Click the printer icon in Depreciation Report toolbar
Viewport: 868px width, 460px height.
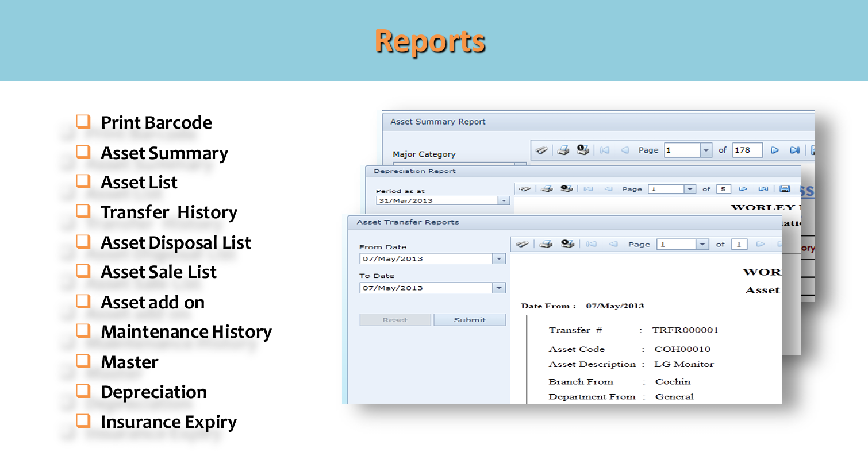(547, 189)
